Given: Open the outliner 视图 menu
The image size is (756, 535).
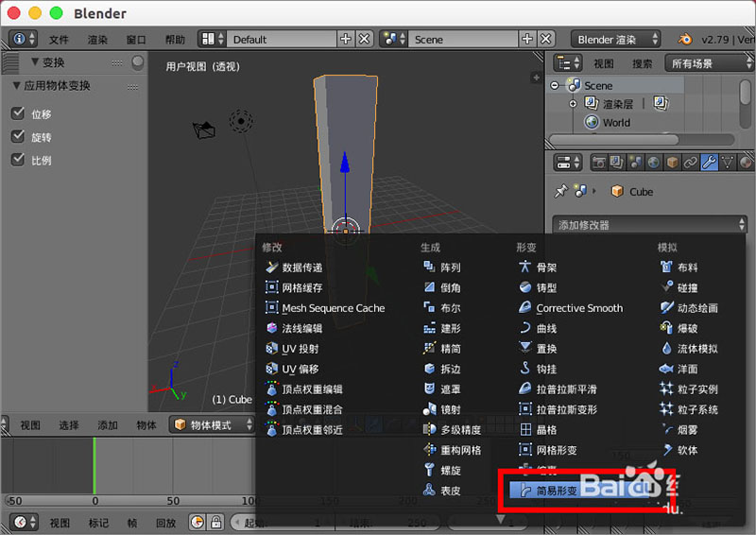Looking at the screenshot, I should pyautogui.click(x=604, y=63).
